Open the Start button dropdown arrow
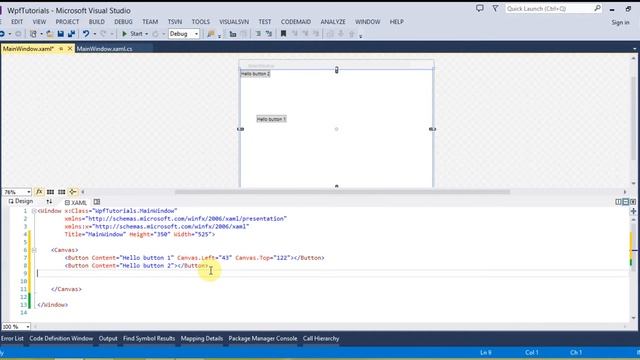Viewport: 640px width, 360px height. (x=147, y=34)
